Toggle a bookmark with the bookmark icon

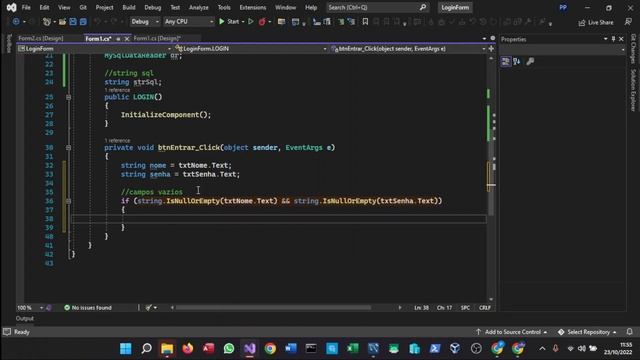point(365,22)
